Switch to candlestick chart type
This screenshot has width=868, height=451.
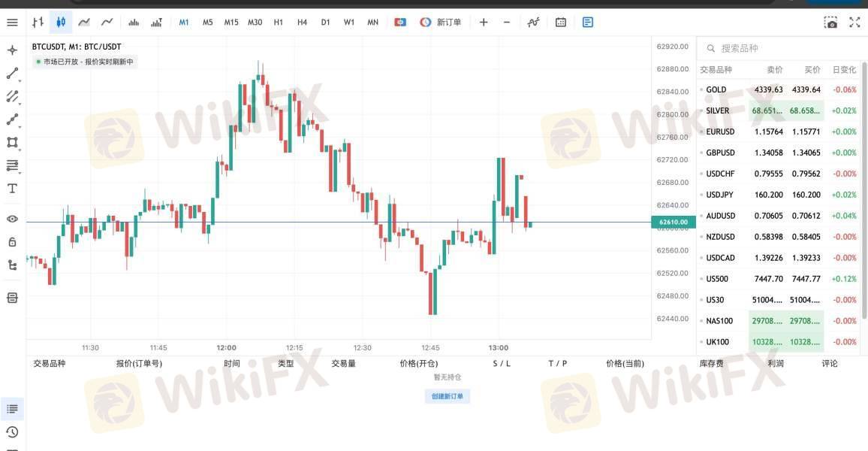[x=61, y=22]
